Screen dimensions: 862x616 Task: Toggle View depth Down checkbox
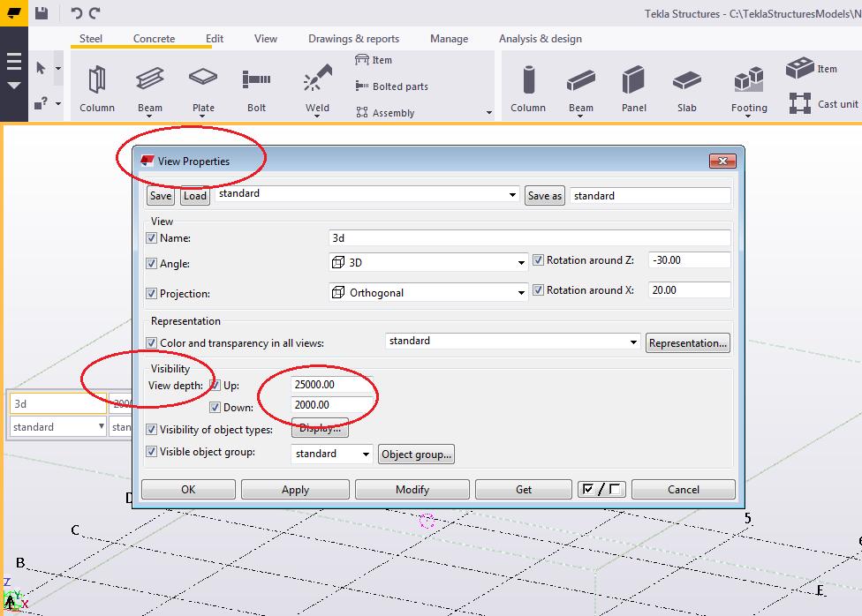(215, 408)
